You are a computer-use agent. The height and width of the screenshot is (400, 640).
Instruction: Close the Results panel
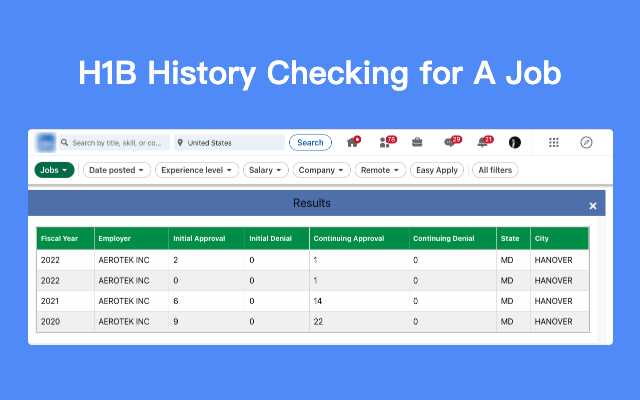593,206
